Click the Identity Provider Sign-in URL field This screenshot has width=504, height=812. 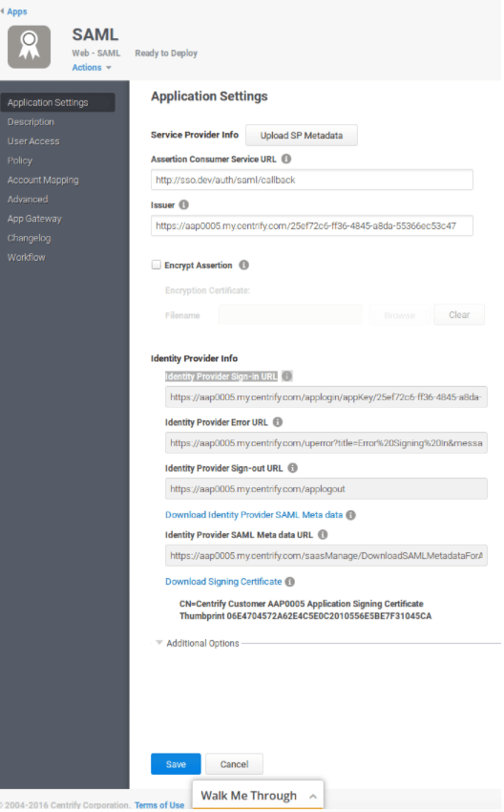[x=326, y=397]
